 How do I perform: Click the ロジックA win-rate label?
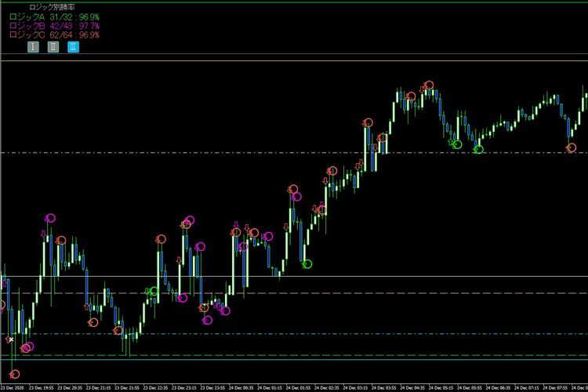coord(54,16)
